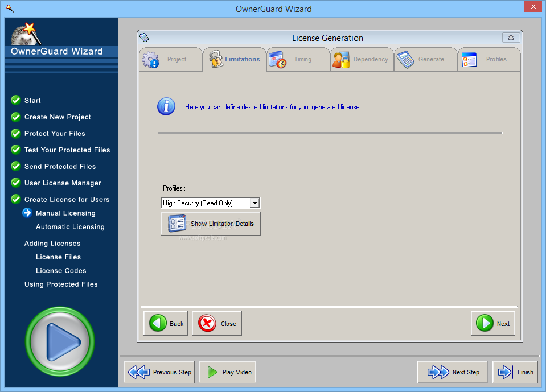546x392 pixels.
Task: Switch to the Profiles tab
Action: pyautogui.click(x=489, y=60)
